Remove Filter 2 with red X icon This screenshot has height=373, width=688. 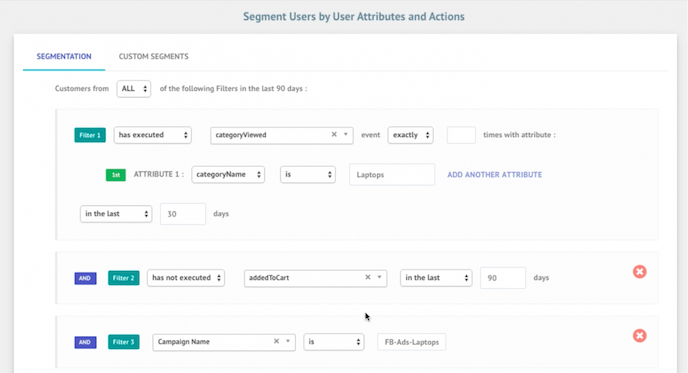639,272
